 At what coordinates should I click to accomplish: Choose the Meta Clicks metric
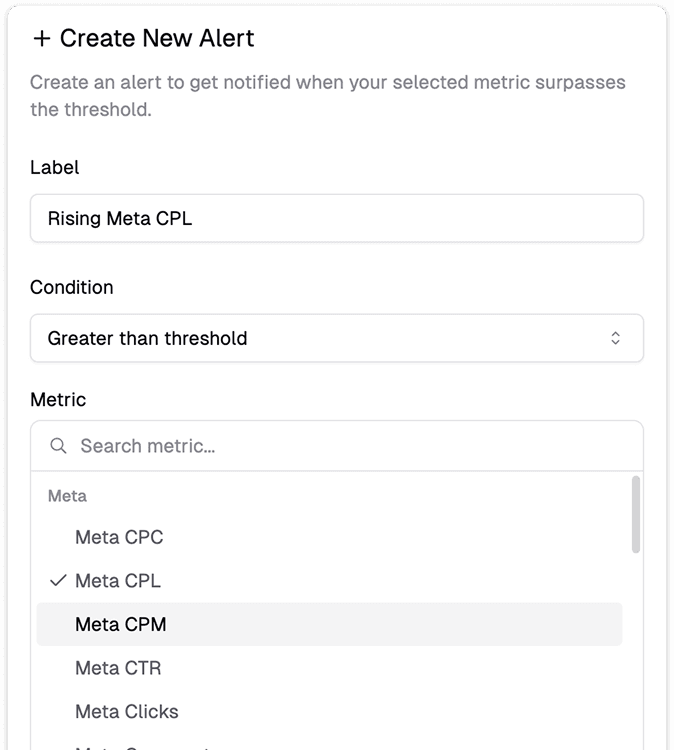pyautogui.click(x=127, y=712)
